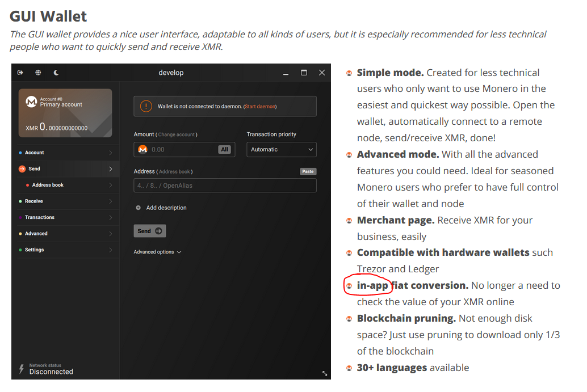Open the language globe icon

click(x=38, y=73)
